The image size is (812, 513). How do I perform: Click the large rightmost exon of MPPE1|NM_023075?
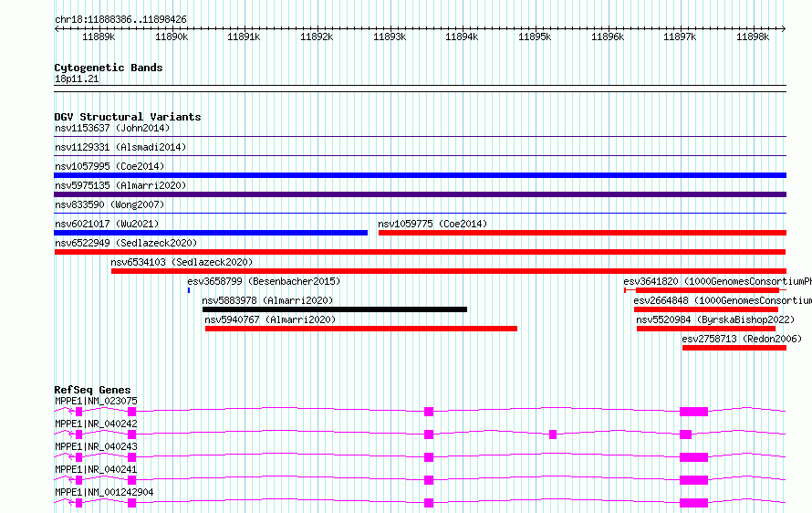tap(693, 412)
